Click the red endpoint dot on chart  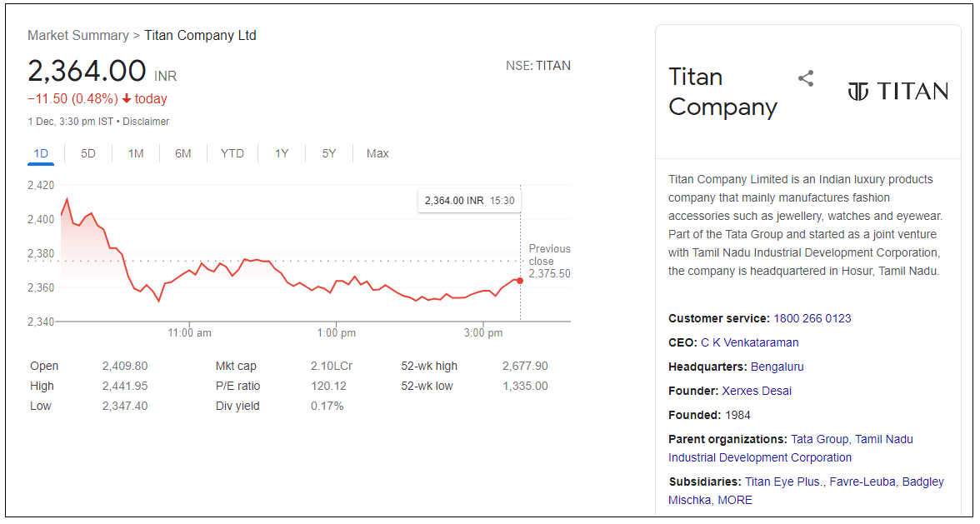(x=520, y=280)
